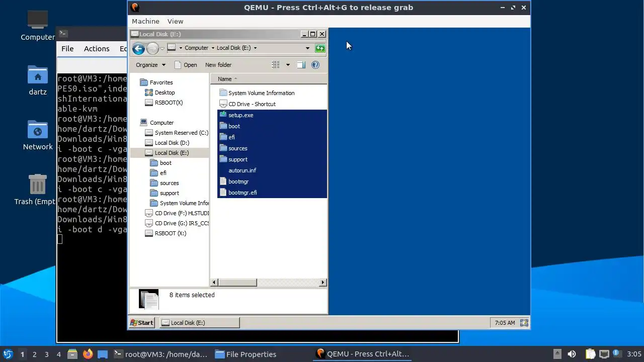
Task: Open the Windows Start button
Action: point(142,323)
